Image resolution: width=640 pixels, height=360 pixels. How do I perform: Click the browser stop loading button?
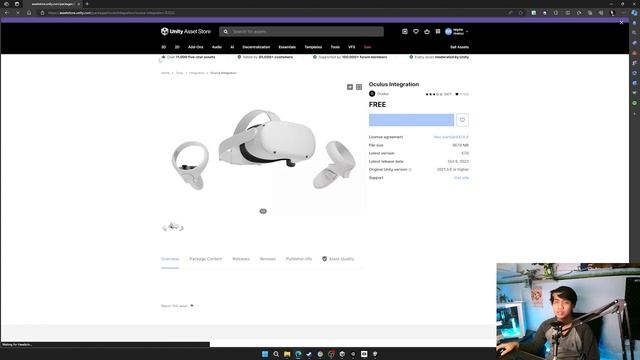point(18,13)
